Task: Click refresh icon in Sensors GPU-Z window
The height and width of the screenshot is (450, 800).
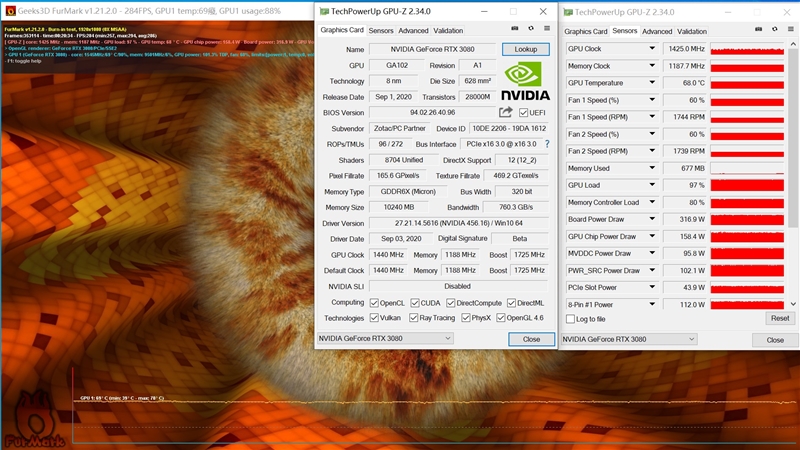Action: (x=774, y=29)
